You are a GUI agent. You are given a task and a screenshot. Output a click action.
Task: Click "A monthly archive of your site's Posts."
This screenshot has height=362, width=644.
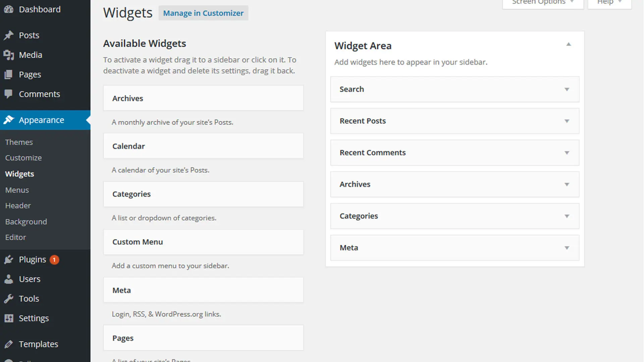[x=172, y=122]
